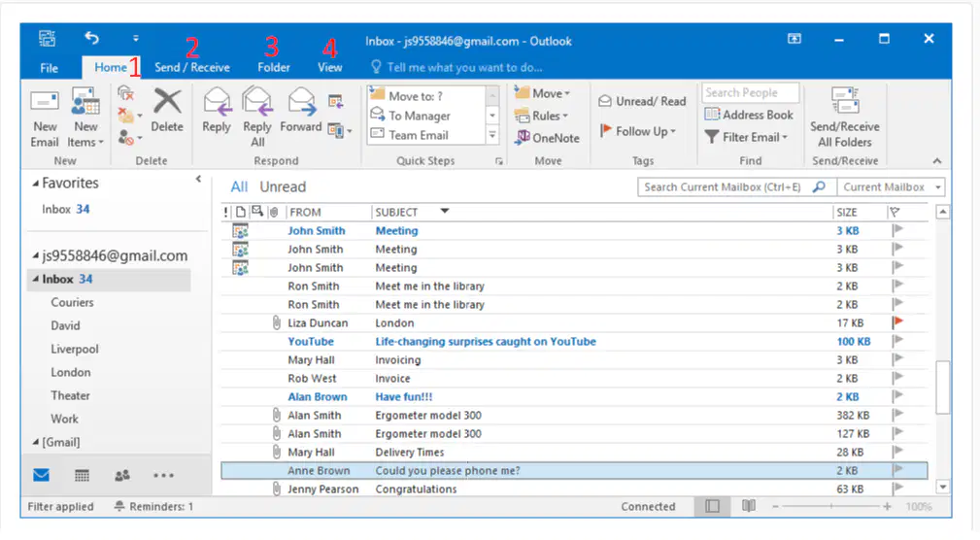The image size is (980, 540).
Task: Open the Alan Brown Have fun!!! email
Action: pos(574,397)
